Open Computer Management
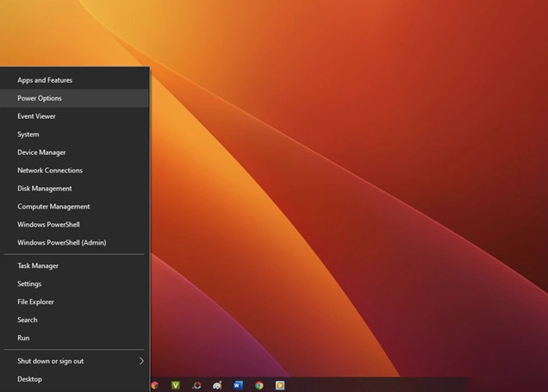Screen dimensions: 548x392 click(x=74, y=207)
